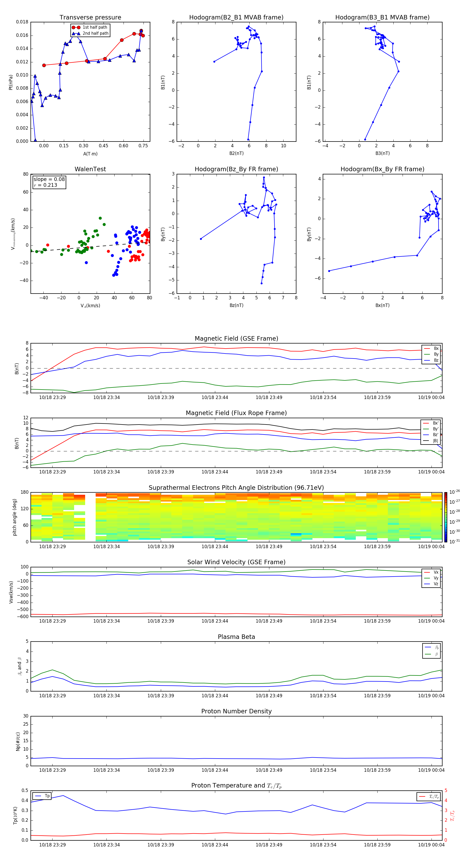473x868 pixels.
Task: Click the 'A(T·m)' x-axis label
Action: pos(90,154)
